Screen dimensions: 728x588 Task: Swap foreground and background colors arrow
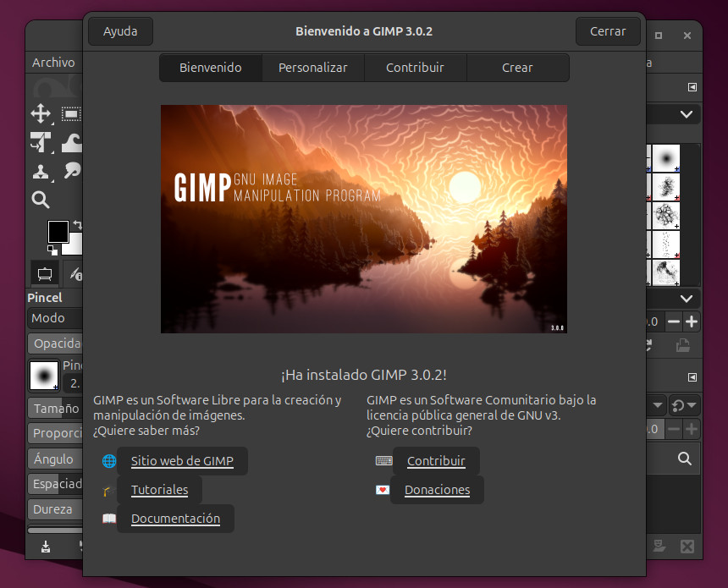(78, 225)
